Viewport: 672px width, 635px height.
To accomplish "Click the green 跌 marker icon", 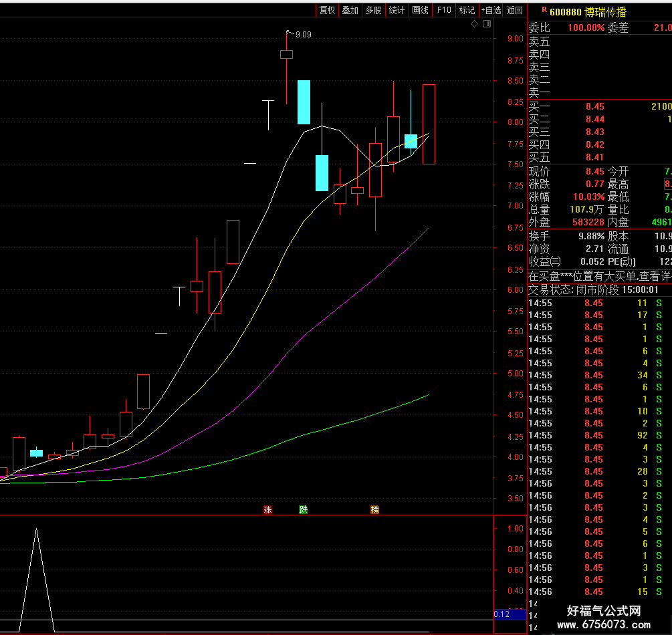I will [x=304, y=509].
